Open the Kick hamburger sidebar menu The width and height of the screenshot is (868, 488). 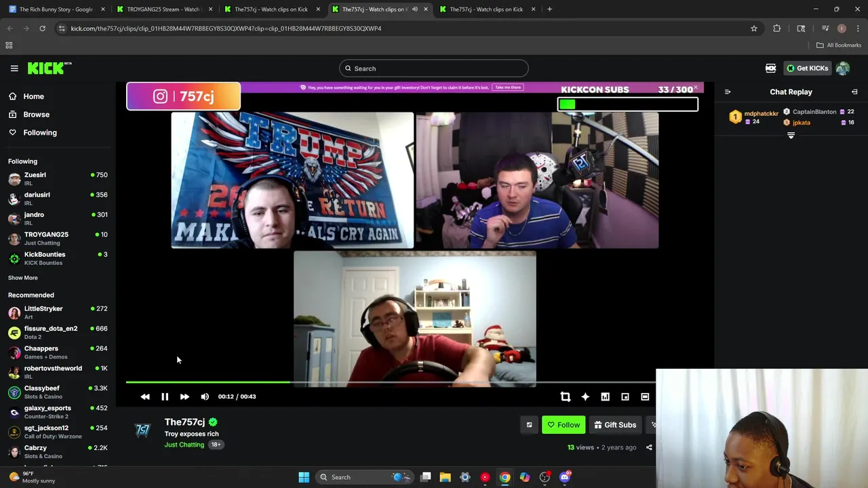14,68
